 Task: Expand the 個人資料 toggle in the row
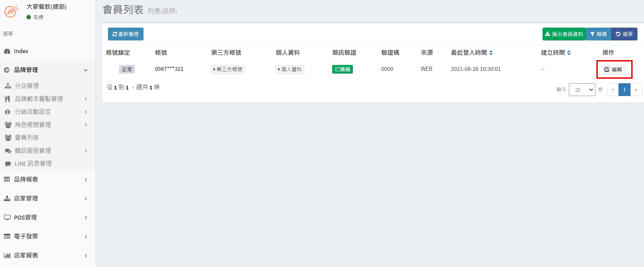[x=290, y=69]
